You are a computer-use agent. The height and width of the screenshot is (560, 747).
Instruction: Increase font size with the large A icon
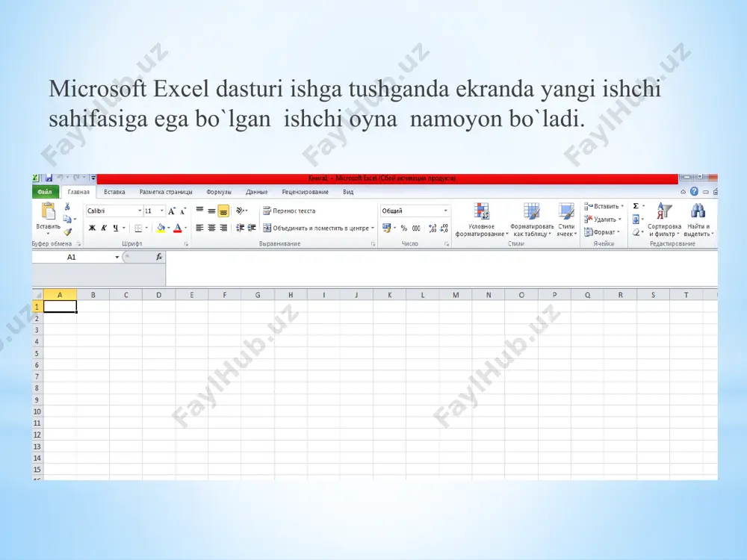172,211
